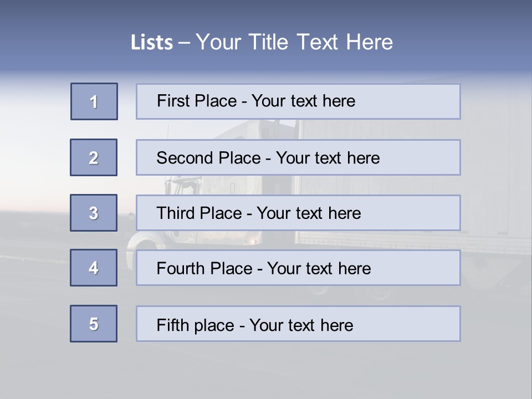Screen dimensions: 532x399
Task: Select the Third Place text box
Action: pos(298,213)
